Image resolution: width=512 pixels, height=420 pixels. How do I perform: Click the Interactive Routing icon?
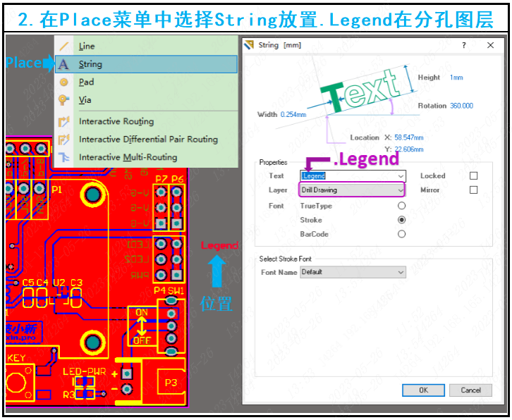[x=64, y=121]
